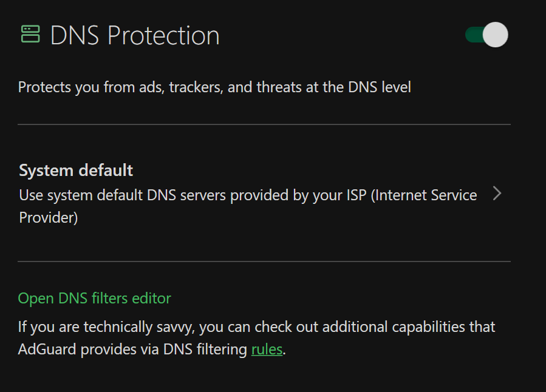Click the divider line below System default
The height and width of the screenshot is (392, 546).
click(264, 262)
